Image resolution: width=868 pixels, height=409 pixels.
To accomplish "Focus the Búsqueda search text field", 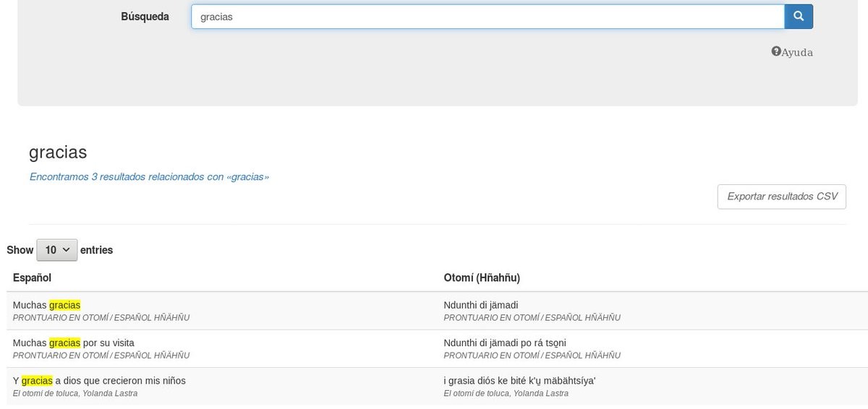I will pos(488,17).
